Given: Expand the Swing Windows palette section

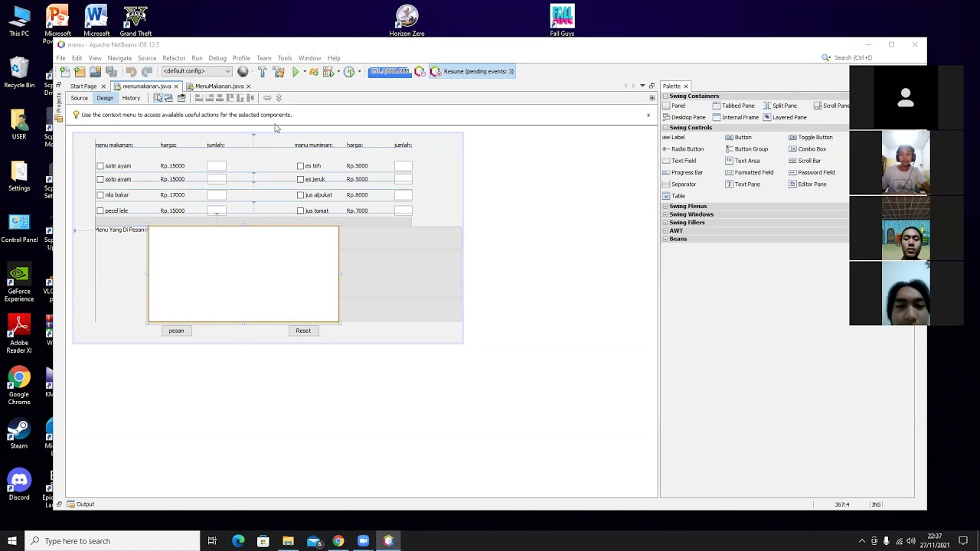Looking at the screenshot, I should 665,214.
